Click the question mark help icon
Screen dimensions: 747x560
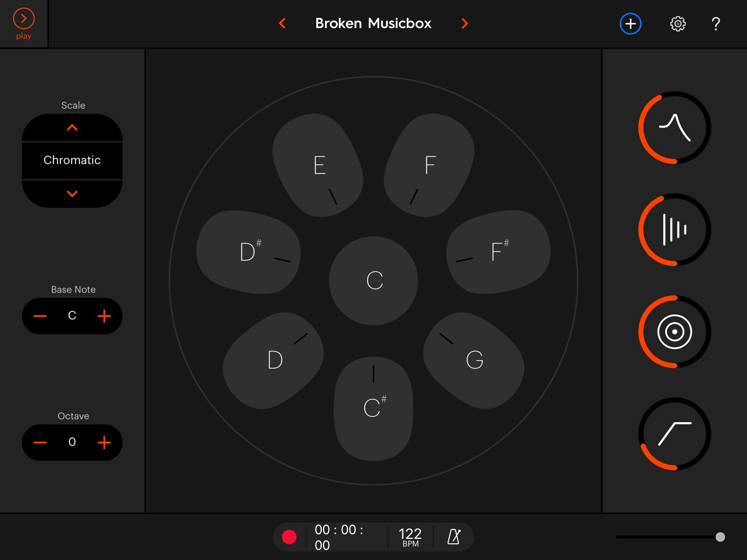point(716,24)
